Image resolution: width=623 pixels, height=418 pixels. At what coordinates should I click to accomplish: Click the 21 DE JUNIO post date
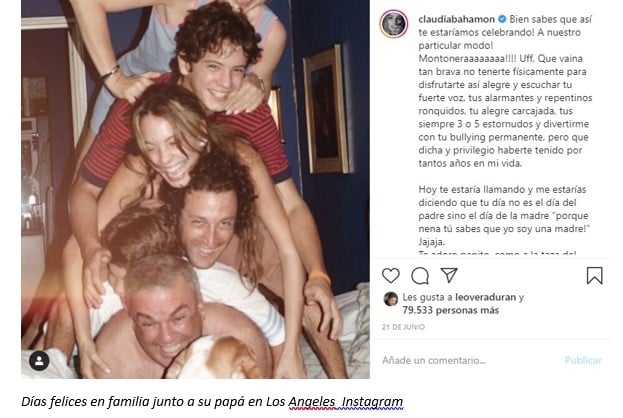403,327
